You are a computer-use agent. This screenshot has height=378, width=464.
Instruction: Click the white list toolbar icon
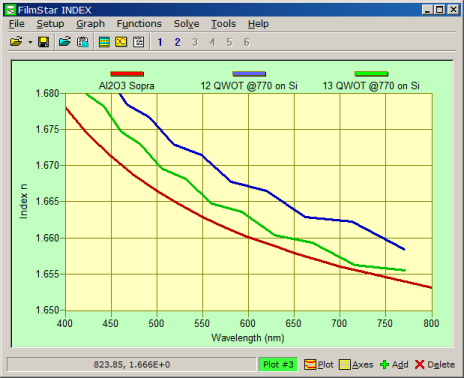138,42
